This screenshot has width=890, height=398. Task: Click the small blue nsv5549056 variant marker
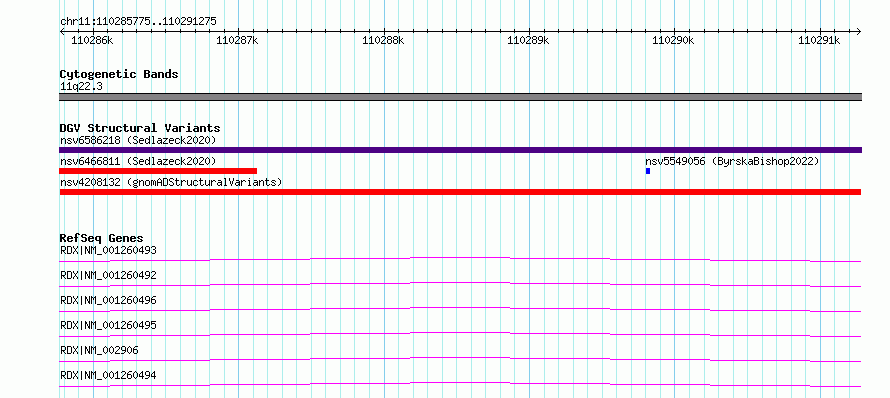pos(648,171)
